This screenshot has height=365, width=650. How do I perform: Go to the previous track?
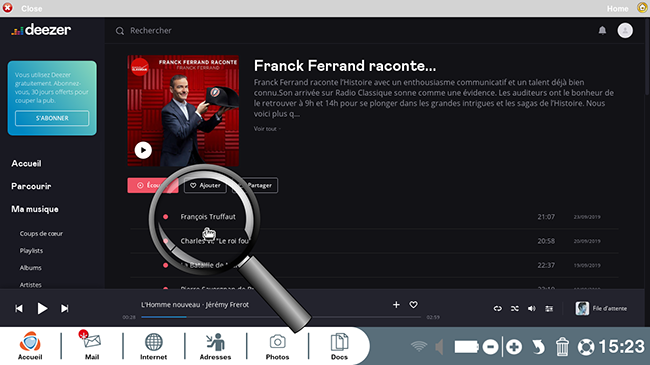click(19, 308)
